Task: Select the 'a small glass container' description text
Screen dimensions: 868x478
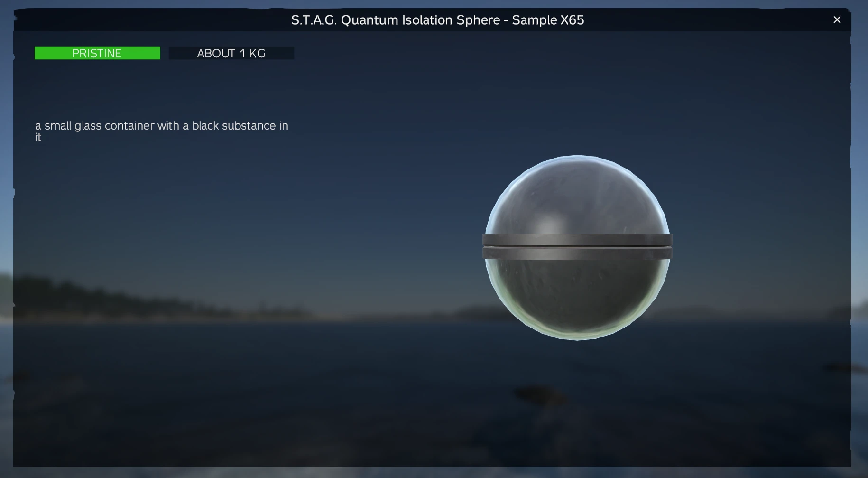Action: pos(162,131)
